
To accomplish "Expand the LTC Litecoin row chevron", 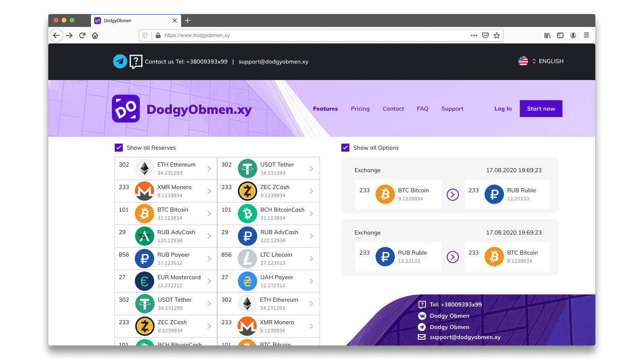I will [x=311, y=259].
